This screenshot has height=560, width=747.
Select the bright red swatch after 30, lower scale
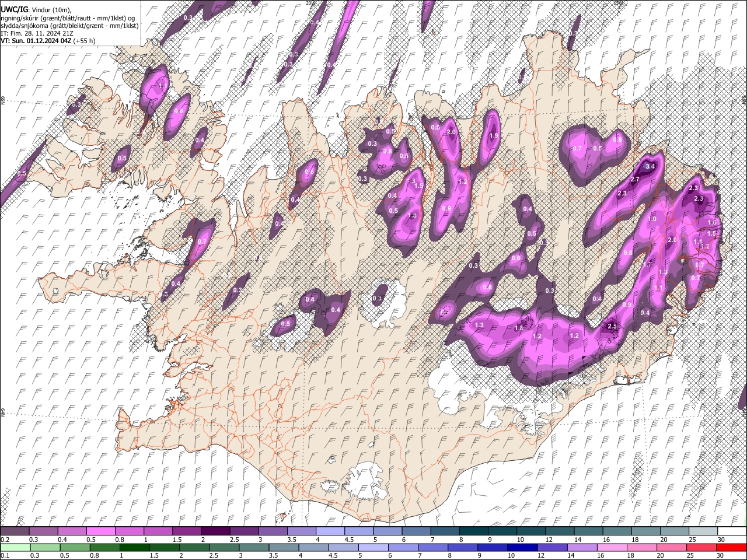pyautogui.click(x=730, y=547)
